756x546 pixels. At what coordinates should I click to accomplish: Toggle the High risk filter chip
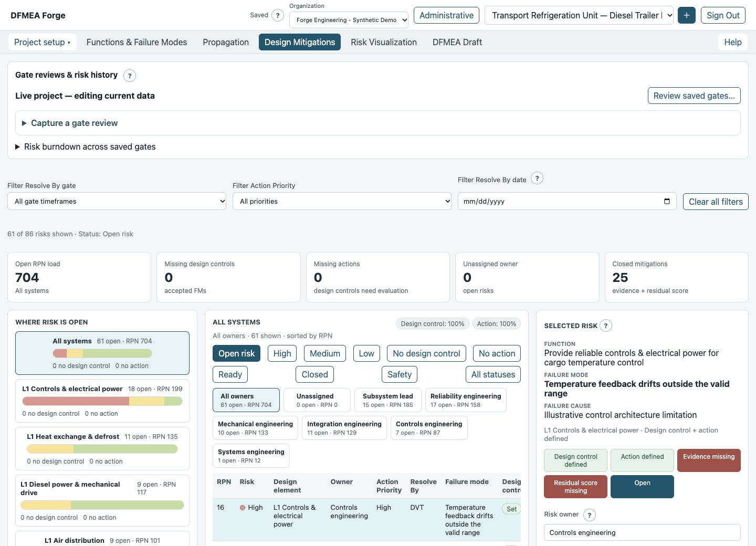[x=282, y=353]
